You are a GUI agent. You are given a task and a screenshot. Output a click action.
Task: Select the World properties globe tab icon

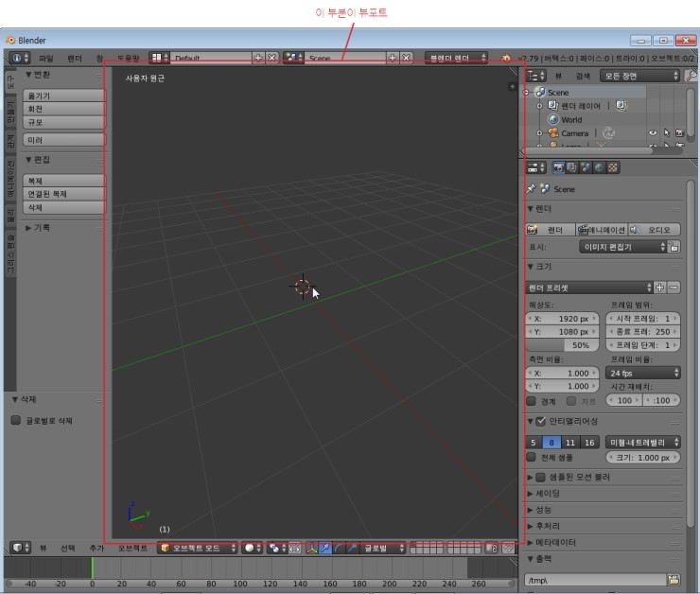click(599, 167)
